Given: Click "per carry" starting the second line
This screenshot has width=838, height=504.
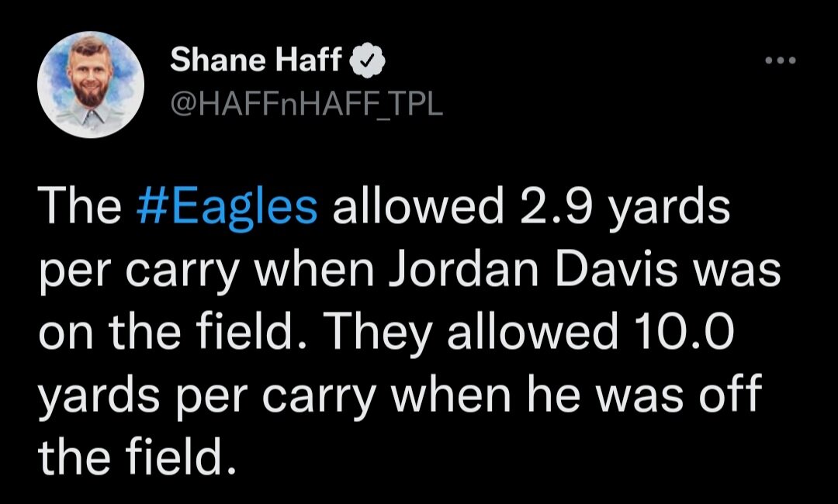Looking at the screenshot, I should pyautogui.click(x=137, y=270).
